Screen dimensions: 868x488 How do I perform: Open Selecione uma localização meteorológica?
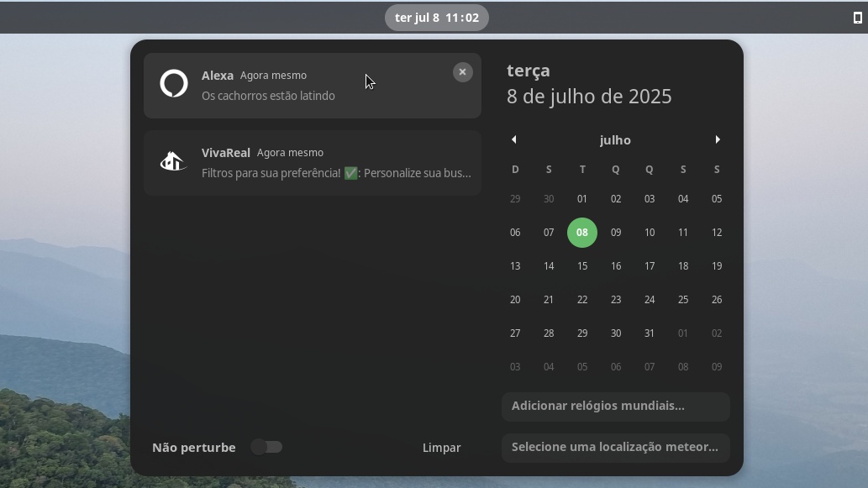click(616, 447)
